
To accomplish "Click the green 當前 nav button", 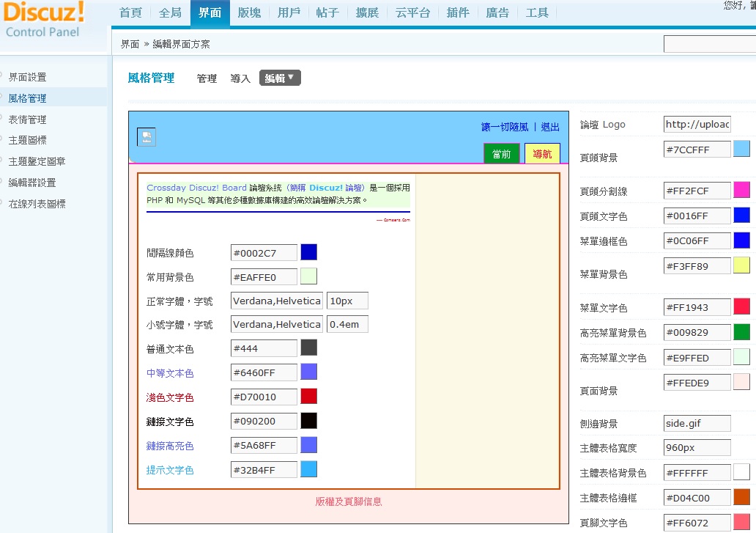I will [501, 154].
